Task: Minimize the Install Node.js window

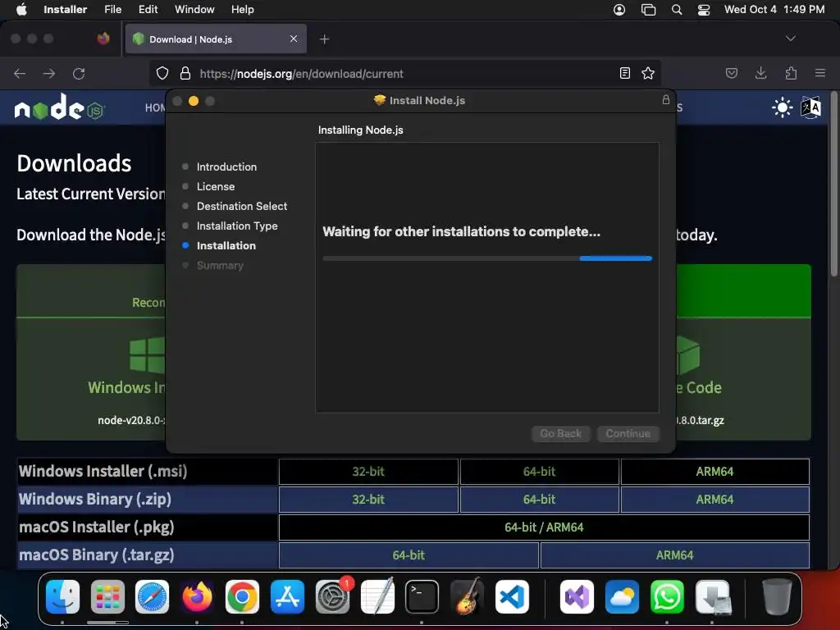Action: coord(194,101)
